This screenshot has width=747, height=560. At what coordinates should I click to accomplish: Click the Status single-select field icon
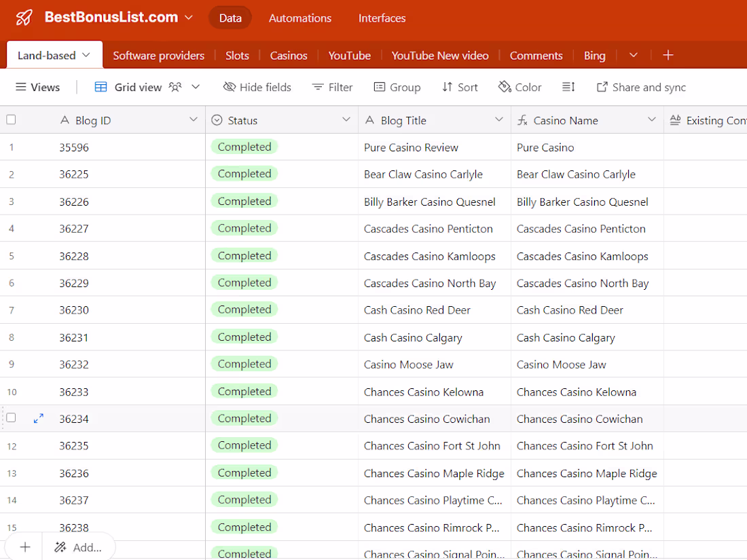(217, 120)
